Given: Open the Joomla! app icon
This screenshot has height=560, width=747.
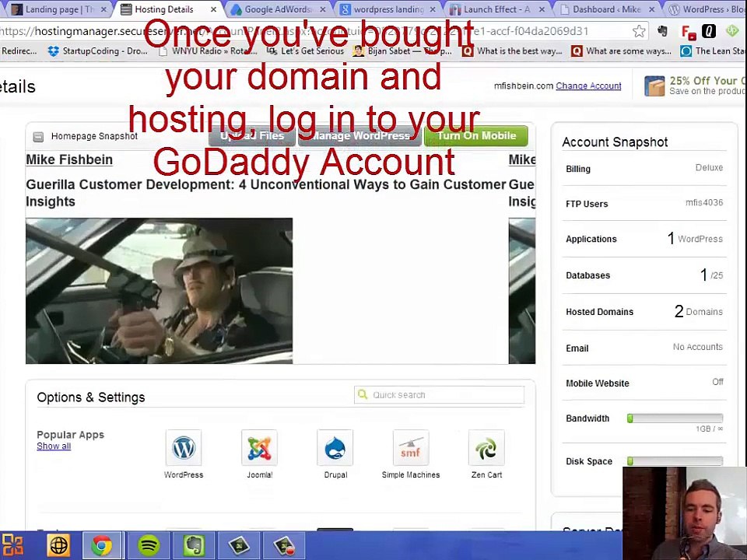Looking at the screenshot, I should coord(259,448).
